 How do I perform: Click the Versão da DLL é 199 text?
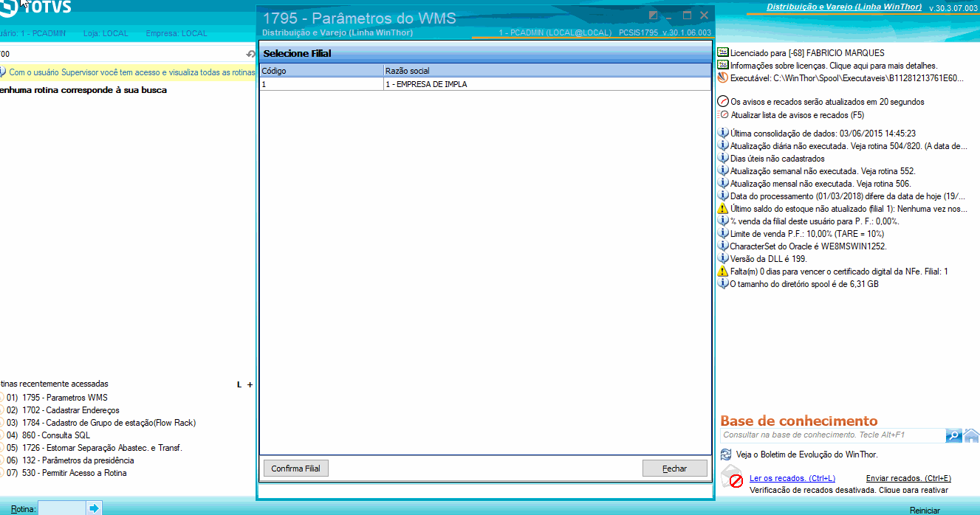click(x=768, y=260)
